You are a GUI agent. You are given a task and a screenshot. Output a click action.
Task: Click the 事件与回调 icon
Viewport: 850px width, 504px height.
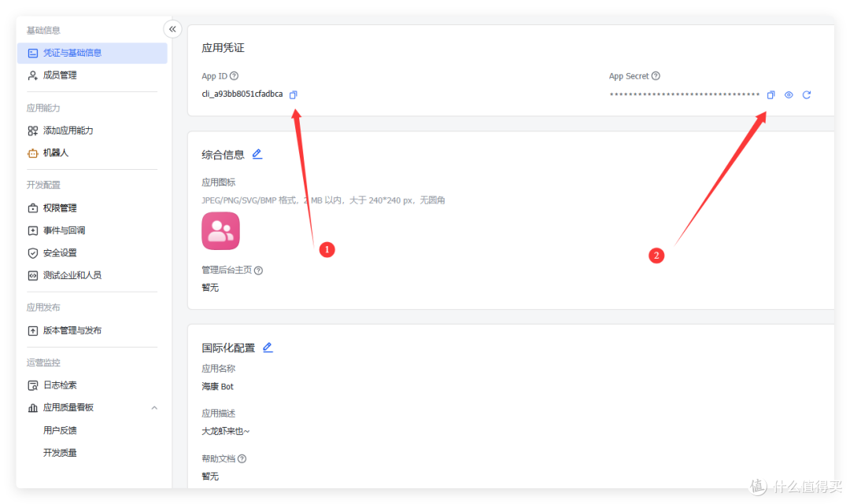point(32,230)
